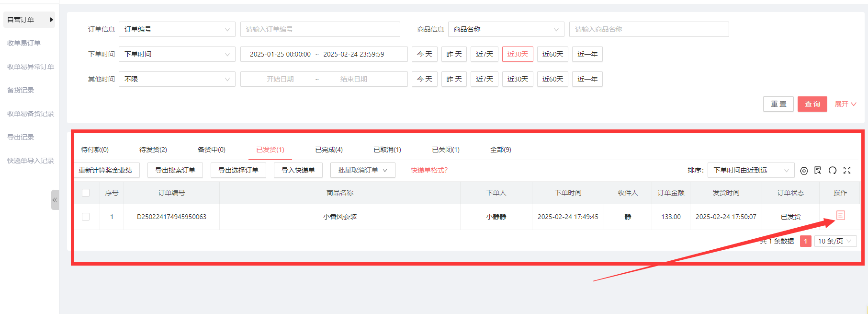Open the 商品名称 product info dropdown

(x=506, y=29)
